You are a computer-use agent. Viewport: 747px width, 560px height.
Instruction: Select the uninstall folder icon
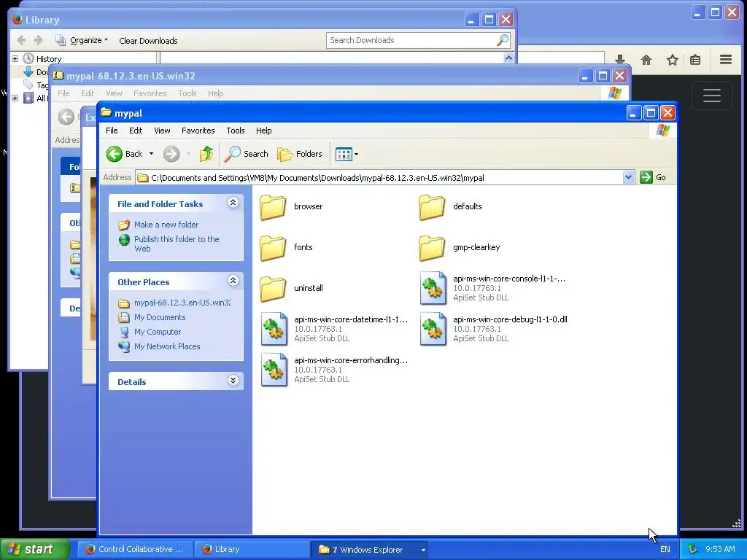(x=273, y=289)
